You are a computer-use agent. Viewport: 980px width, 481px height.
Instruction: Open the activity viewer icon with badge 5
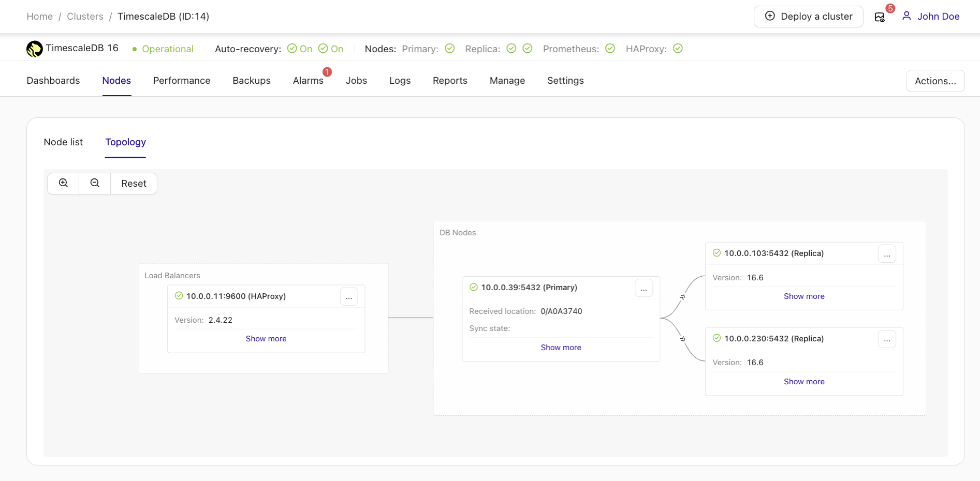[x=880, y=17]
